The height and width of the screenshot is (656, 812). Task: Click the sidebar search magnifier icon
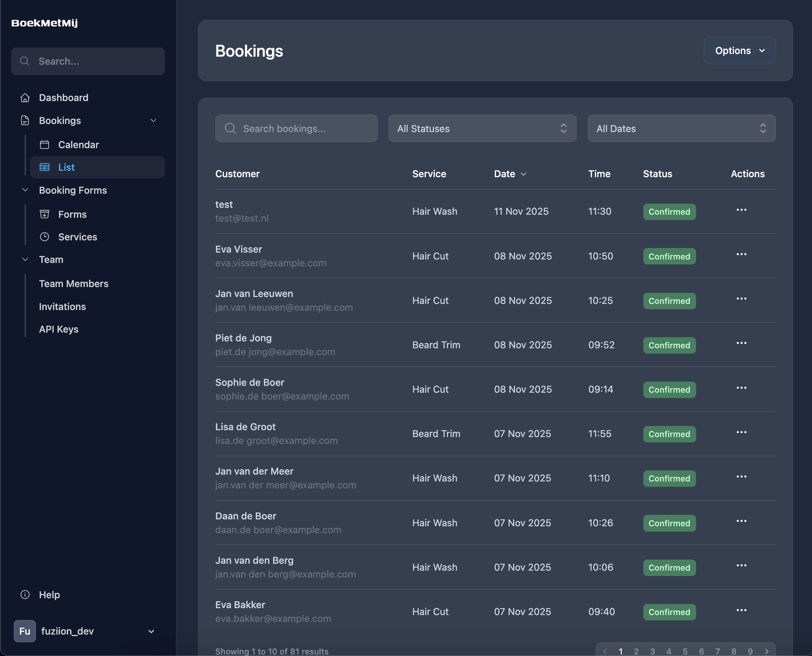click(x=25, y=61)
